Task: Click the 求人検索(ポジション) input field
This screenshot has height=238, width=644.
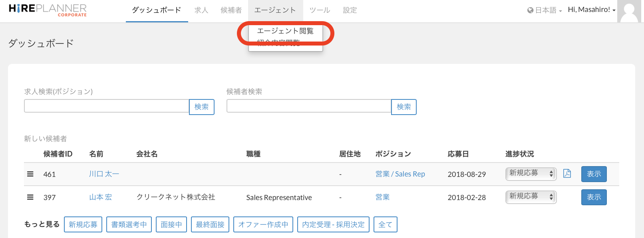Action: [x=106, y=106]
